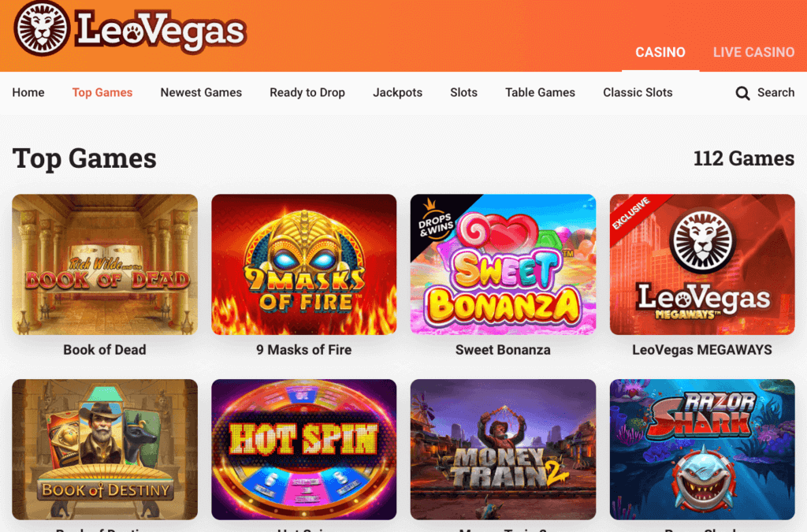
Task: Open the Book of Dead game thumbnail
Action: (x=105, y=265)
